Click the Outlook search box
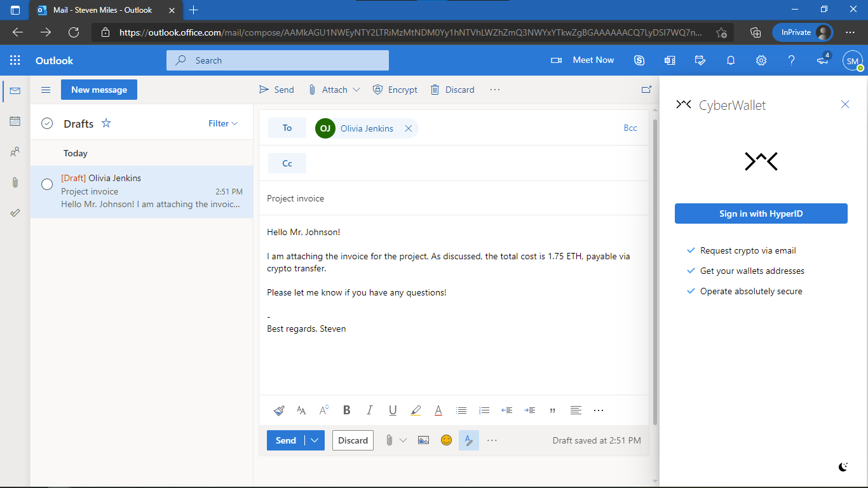The height and width of the screenshot is (488, 868). (x=278, y=60)
